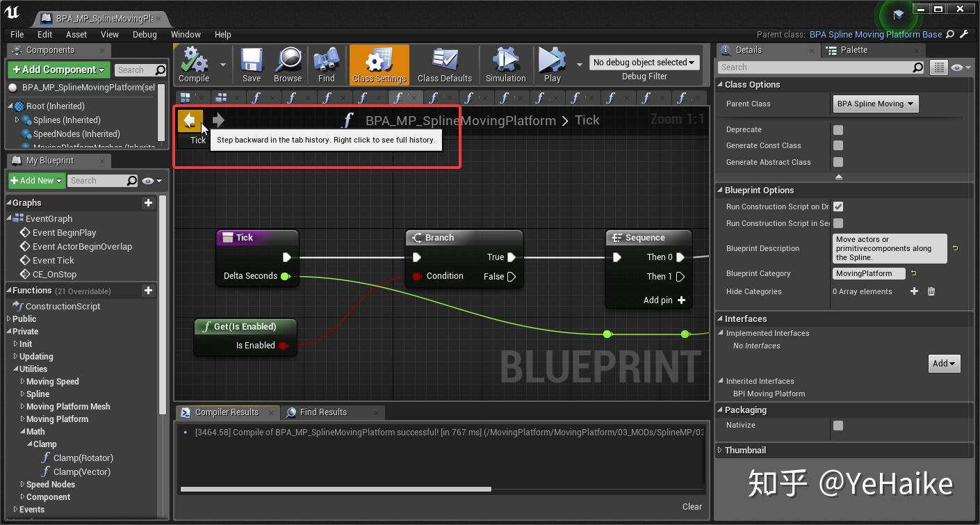Open the Parent Class dropdown showing BPA Spline Moving

(x=875, y=104)
